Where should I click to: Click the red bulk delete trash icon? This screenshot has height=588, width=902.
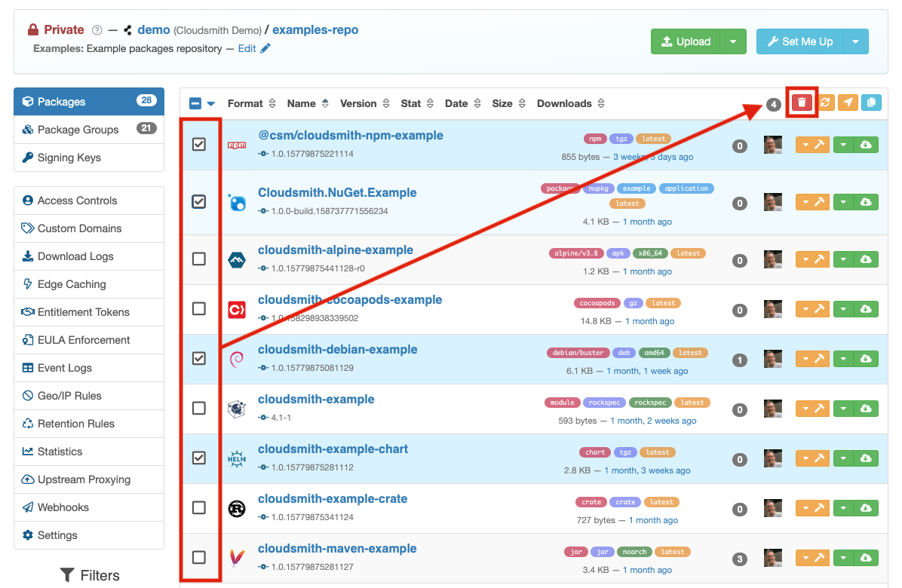[802, 103]
